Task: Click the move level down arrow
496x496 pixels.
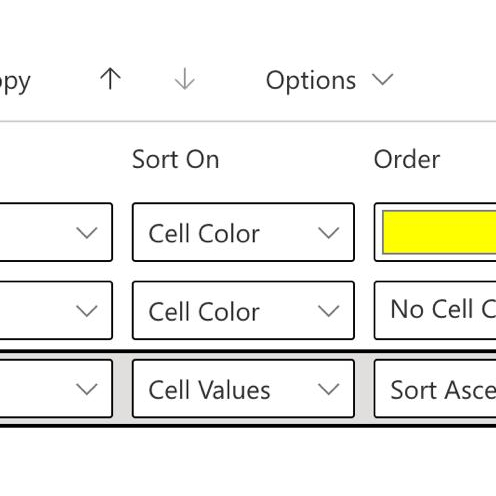Action: pos(185,79)
